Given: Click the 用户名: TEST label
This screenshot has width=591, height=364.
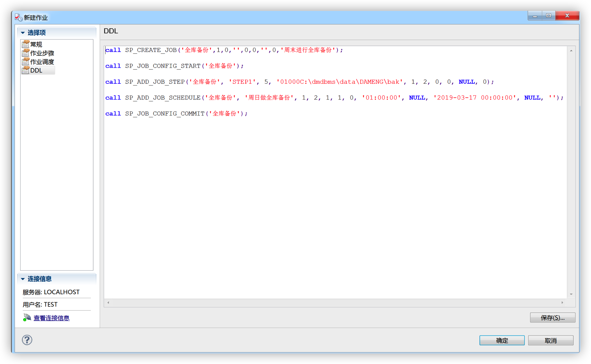Looking at the screenshot, I should 40,305.
